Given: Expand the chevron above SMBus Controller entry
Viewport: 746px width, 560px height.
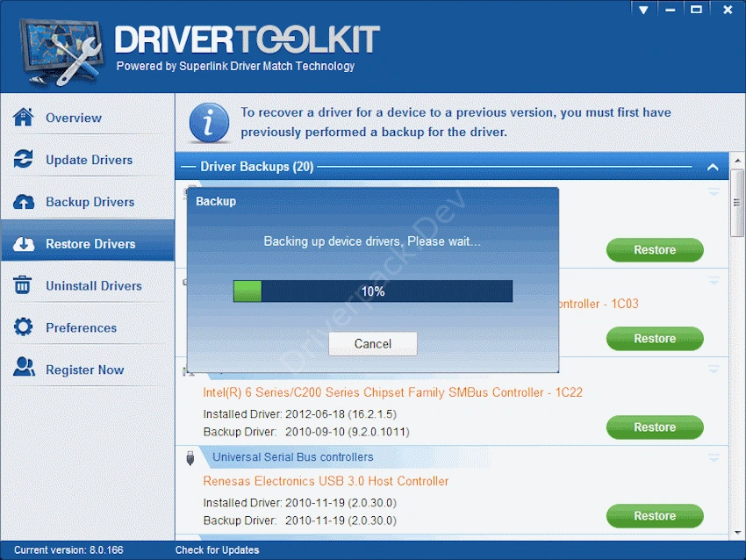Looking at the screenshot, I should [714, 370].
